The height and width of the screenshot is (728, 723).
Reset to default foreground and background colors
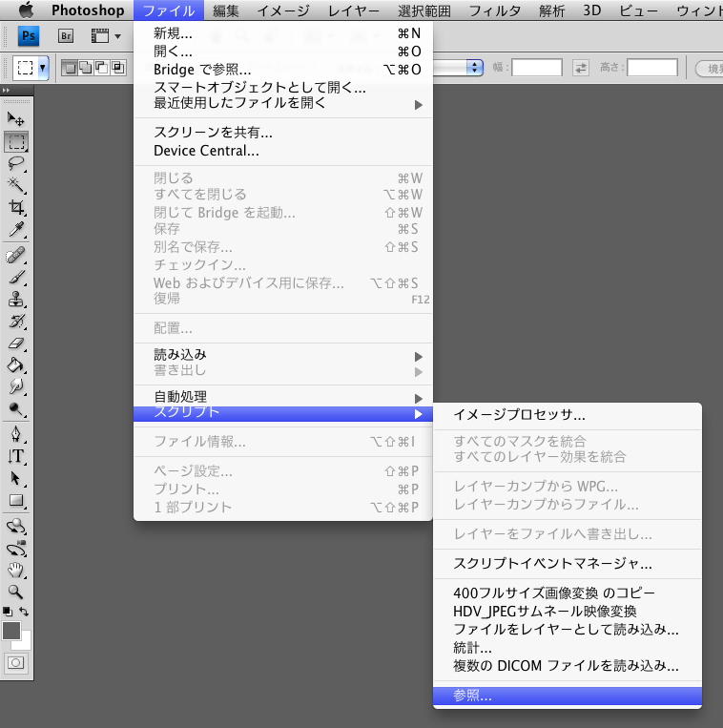pos(8,612)
